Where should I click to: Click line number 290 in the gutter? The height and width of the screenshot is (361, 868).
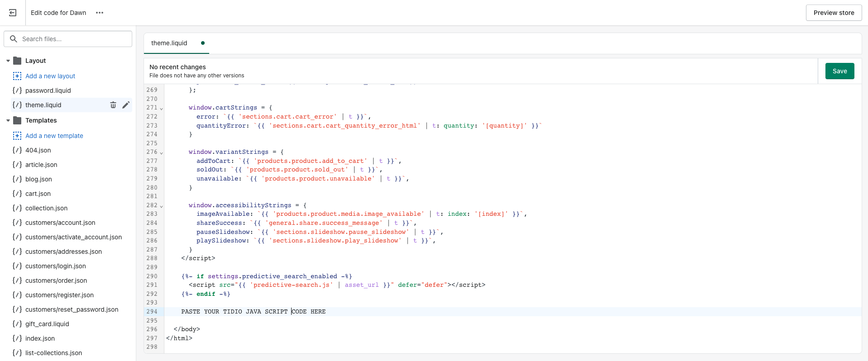tap(152, 276)
